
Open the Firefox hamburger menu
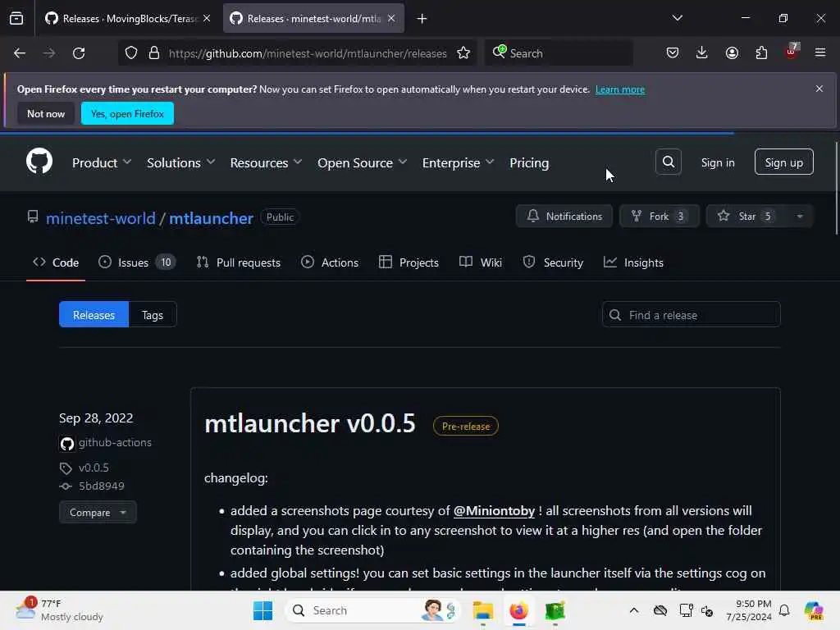click(820, 52)
